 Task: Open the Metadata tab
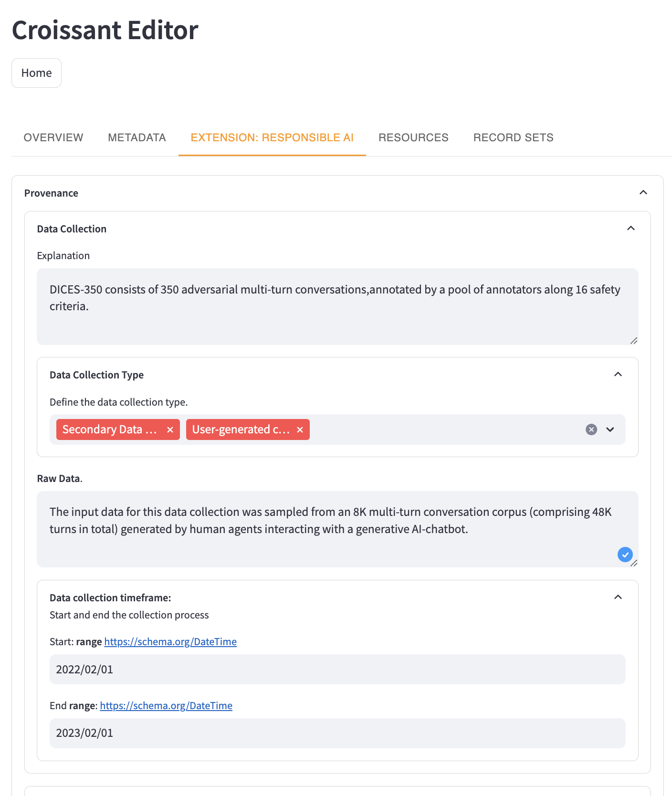click(137, 137)
